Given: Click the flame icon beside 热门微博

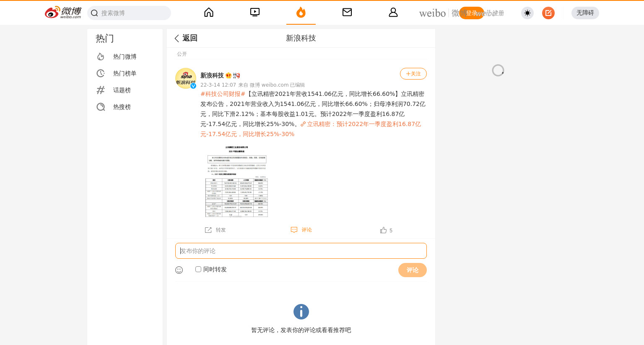Looking at the screenshot, I should coord(101,57).
